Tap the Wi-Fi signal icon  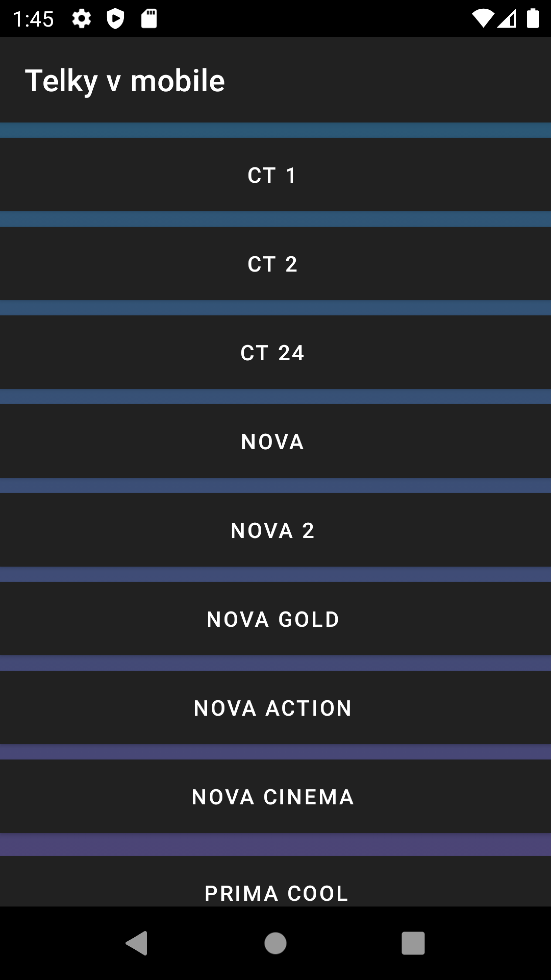pyautogui.click(x=483, y=18)
